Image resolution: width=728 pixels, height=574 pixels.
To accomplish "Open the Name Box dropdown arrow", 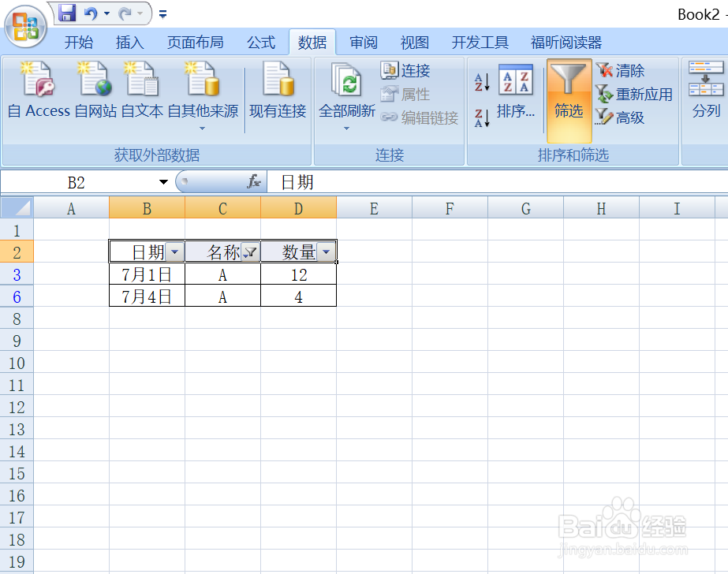I will click(163, 182).
